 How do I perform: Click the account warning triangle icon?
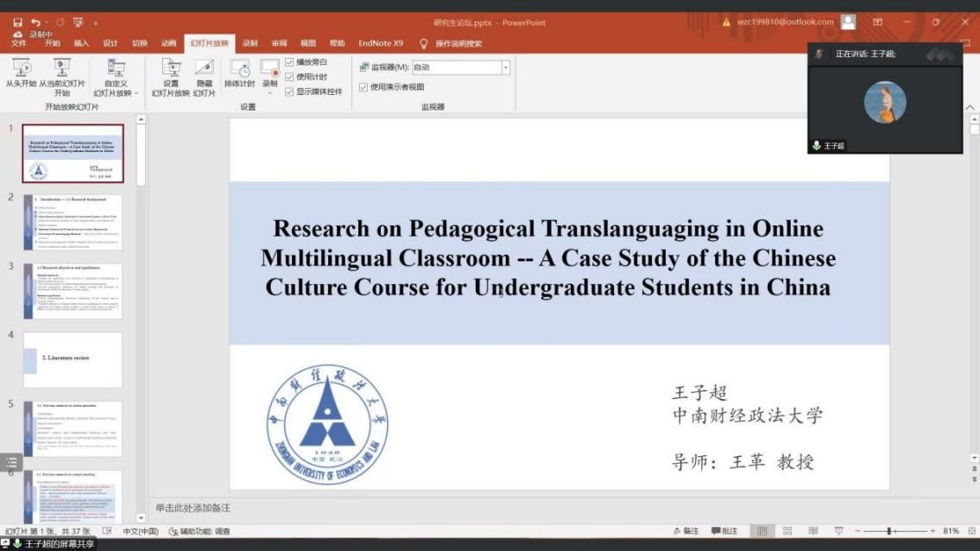tap(726, 22)
